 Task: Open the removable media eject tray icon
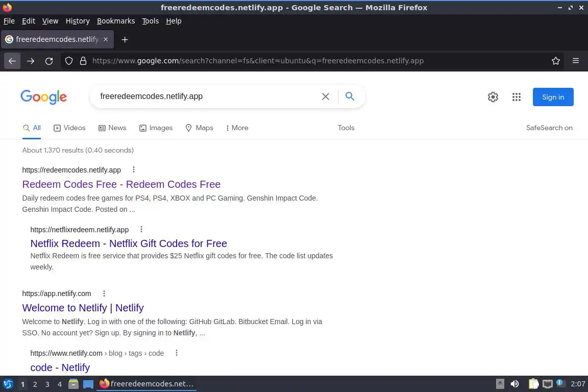pos(500,384)
